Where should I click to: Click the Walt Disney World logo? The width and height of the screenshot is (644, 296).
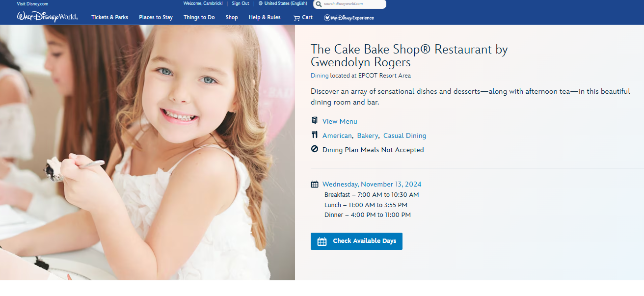coord(47,17)
